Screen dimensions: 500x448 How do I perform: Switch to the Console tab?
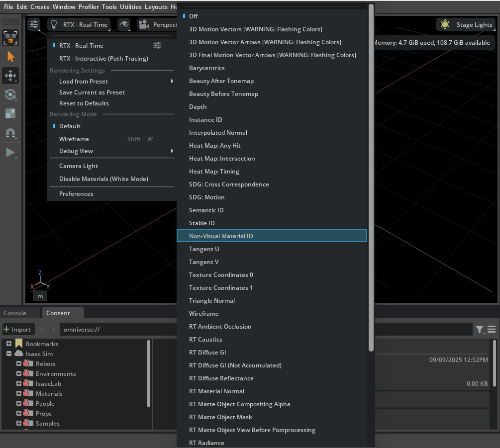point(15,313)
